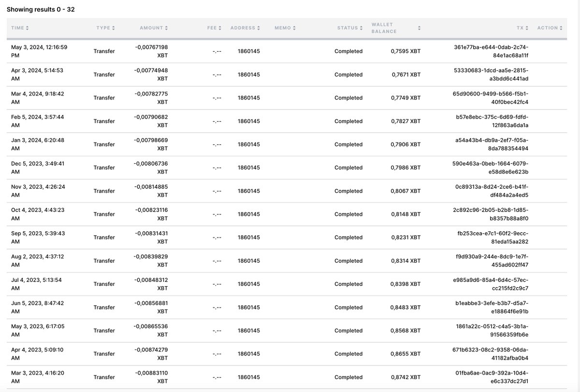580x392 pixels.
Task: Select the Jul 4, 2023, 5:13:54 AM timestamp
Action: (x=36, y=284)
